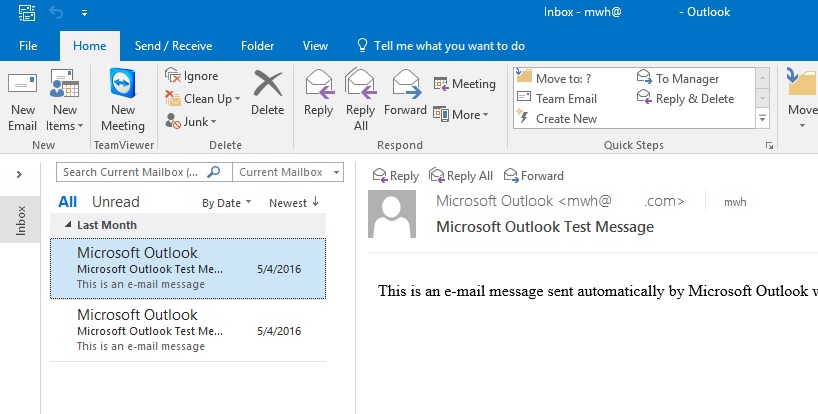
Task: Open the Inbox from collapsed folder pane
Action: coord(20,220)
